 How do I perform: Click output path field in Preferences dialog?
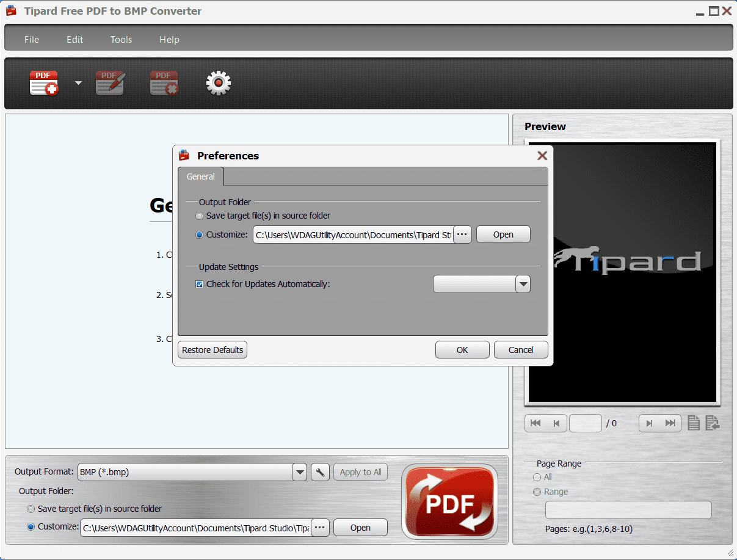coord(353,235)
